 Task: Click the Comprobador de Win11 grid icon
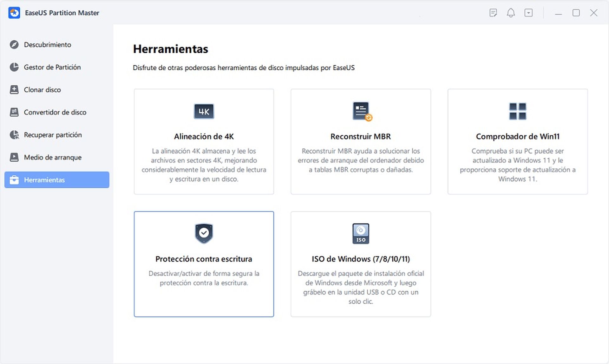(518, 111)
